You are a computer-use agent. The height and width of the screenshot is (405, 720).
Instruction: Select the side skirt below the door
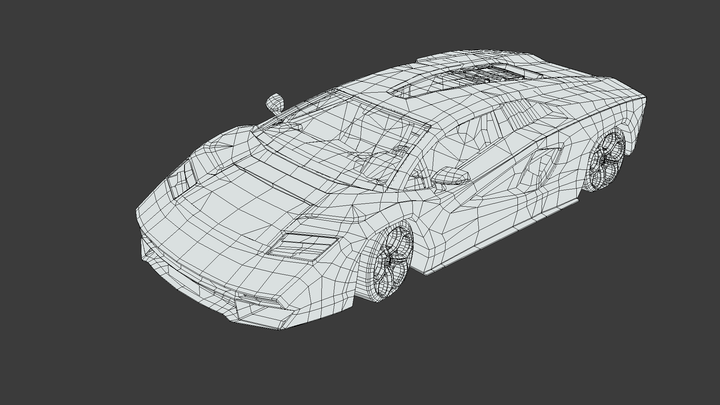tap(501, 237)
